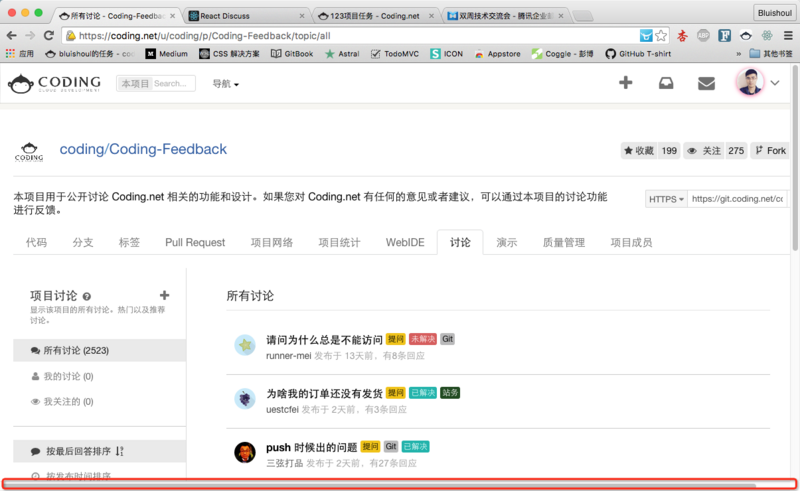800x491 pixels.
Task: Click runner-mei's star avatar
Action: coord(245,346)
